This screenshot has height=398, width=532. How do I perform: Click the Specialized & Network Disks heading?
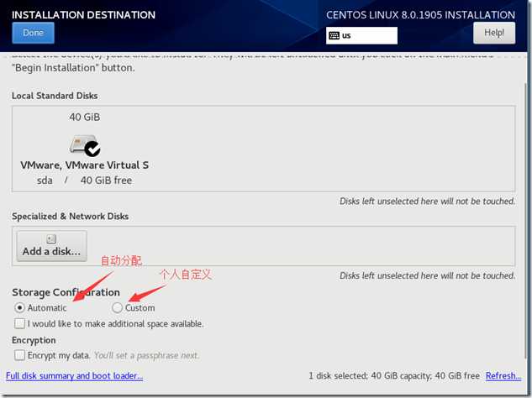pos(71,217)
